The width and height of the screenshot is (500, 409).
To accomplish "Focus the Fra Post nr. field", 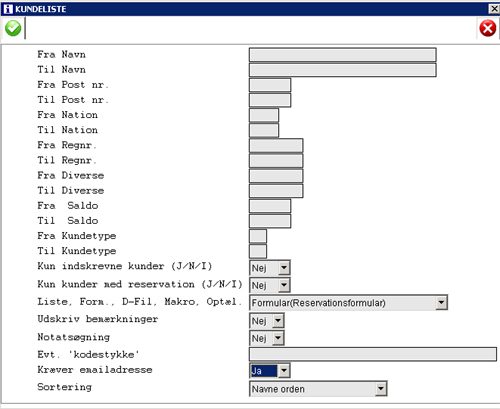I will 270,85.
